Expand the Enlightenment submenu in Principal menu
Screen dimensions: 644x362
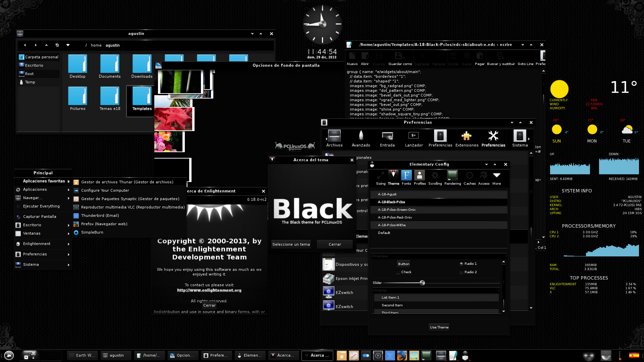click(43, 244)
